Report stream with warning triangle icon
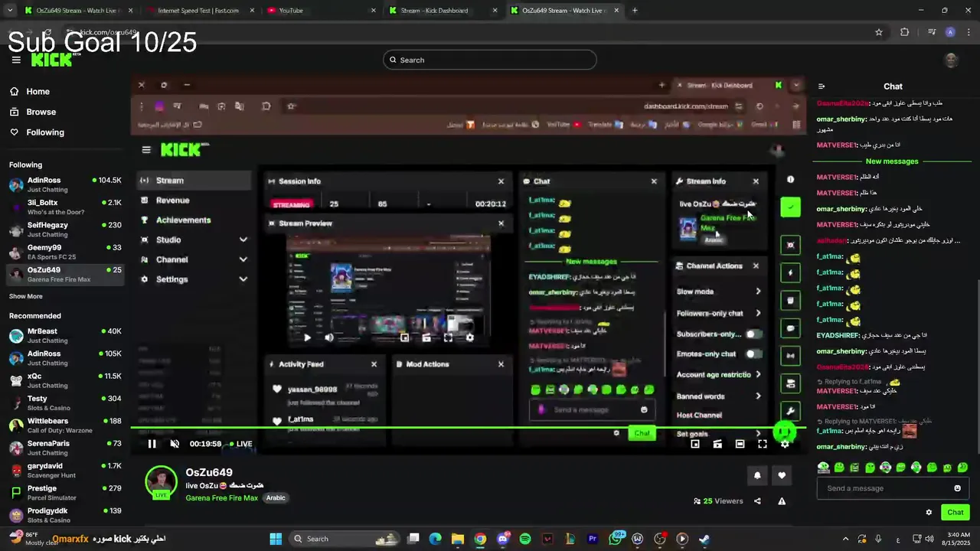The height and width of the screenshot is (551, 980). pyautogui.click(x=782, y=501)
